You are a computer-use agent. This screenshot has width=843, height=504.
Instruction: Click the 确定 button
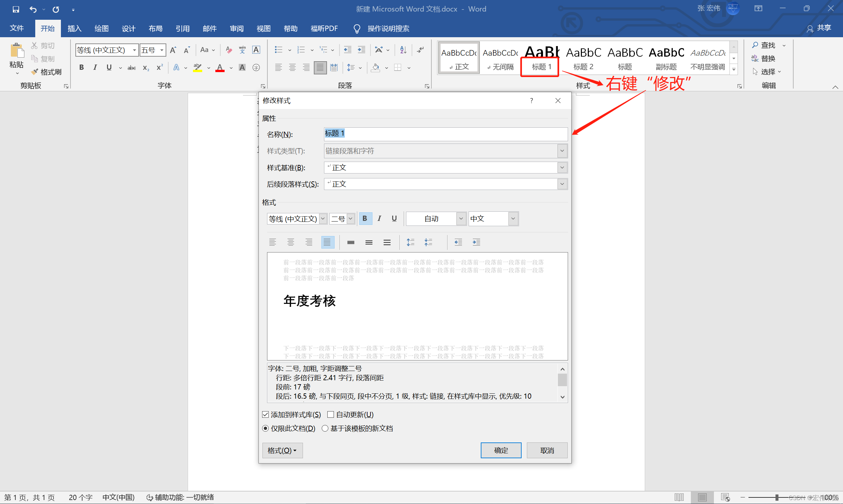[x=501, y=450]
